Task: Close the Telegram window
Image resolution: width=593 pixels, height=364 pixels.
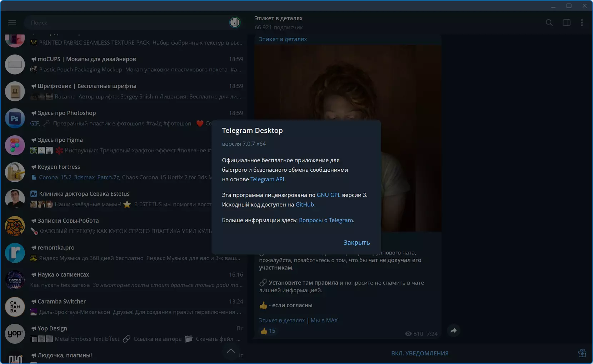Action: [584, 6]
